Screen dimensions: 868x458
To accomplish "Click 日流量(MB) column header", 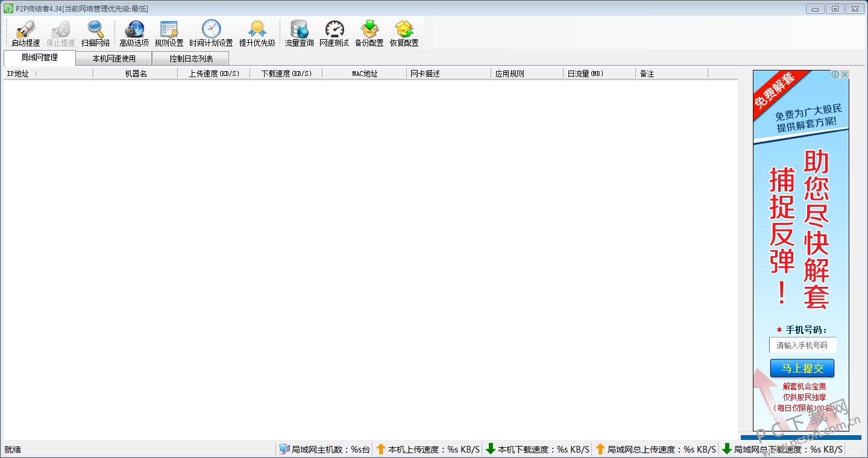I will point(600,74).
